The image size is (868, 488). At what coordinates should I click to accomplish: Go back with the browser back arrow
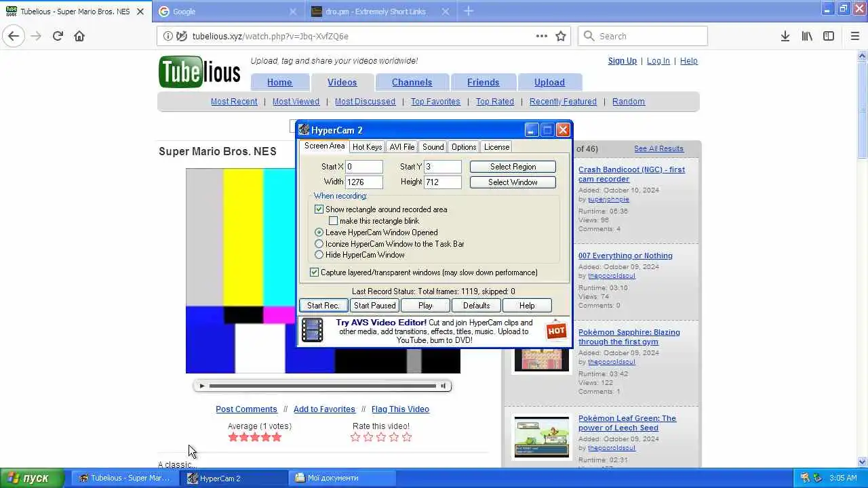coord(14,36)
